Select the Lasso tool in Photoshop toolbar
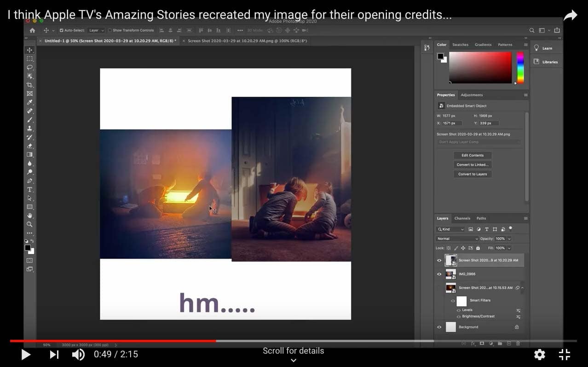Image resolution: width=588 pixels, height=367 pixels. click(30, 67)
